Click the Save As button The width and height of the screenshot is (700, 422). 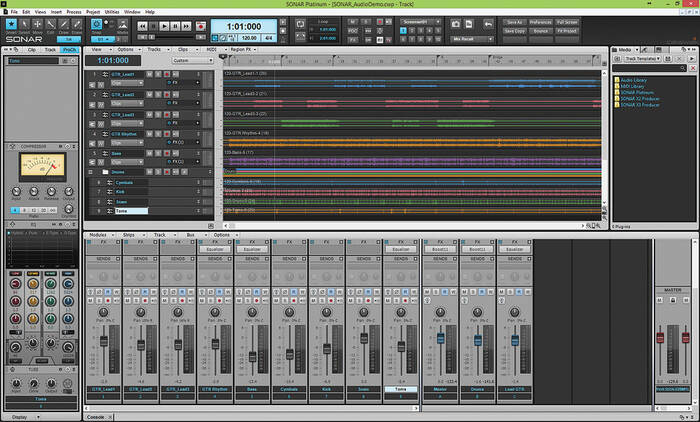point(515,21)
